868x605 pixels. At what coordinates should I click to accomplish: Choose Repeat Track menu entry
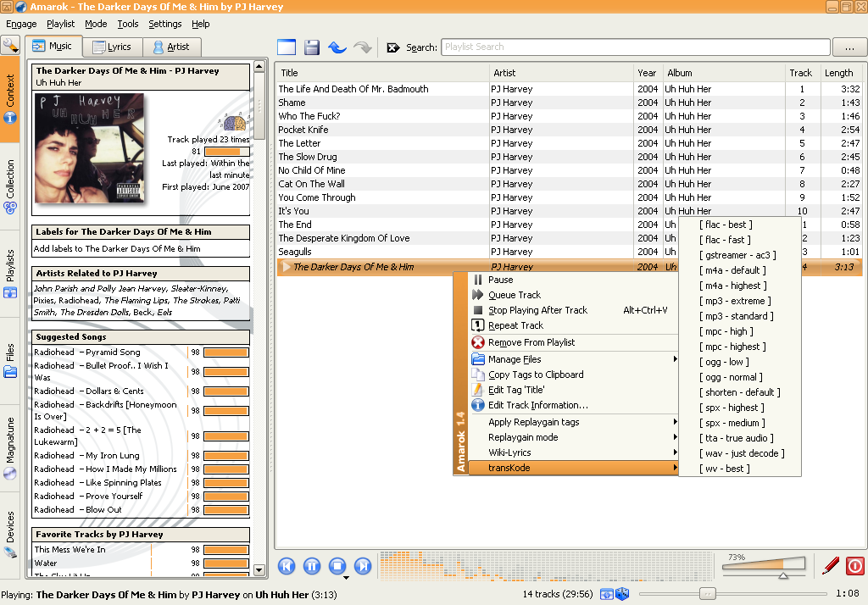pos(573,325)
